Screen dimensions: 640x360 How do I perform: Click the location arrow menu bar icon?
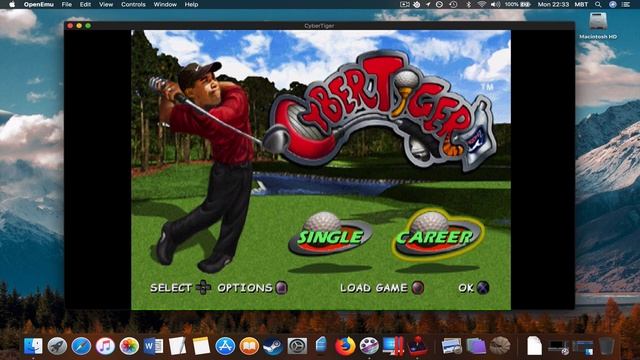428,4
